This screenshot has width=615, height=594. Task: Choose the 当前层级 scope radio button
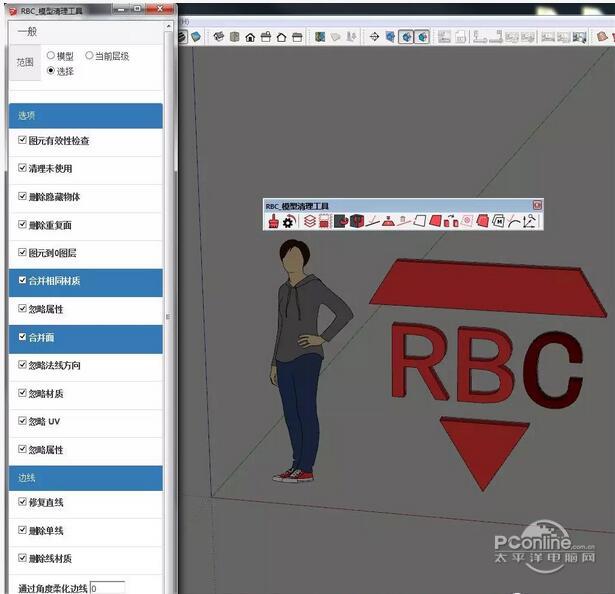click(x=90, y=57)
